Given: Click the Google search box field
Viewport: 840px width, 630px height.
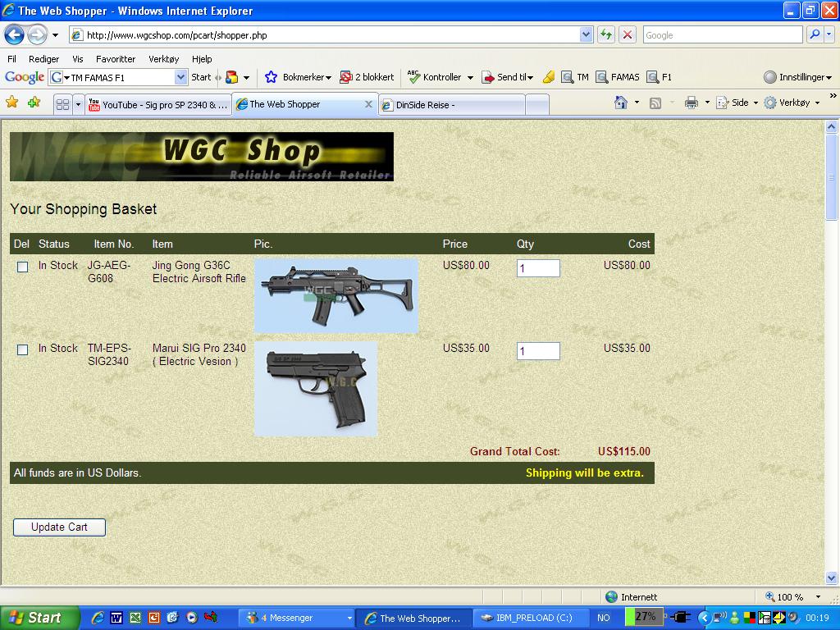Looking at the screenshot, I should pos(723,34).
